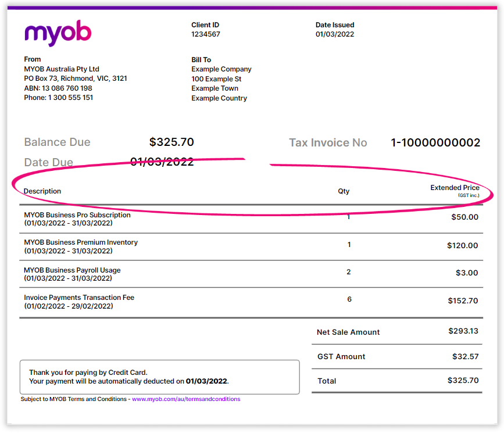The width and height of the screenshot is (504, 433).
Task: Click the GST Amount value $32.57
Action: pyautogui.click(x=465, y=357)
